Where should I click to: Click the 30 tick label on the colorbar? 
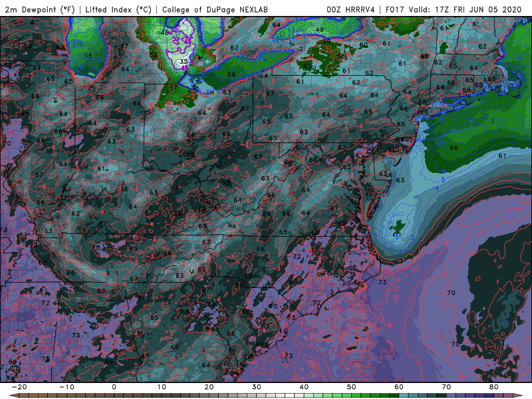(257, 387)
